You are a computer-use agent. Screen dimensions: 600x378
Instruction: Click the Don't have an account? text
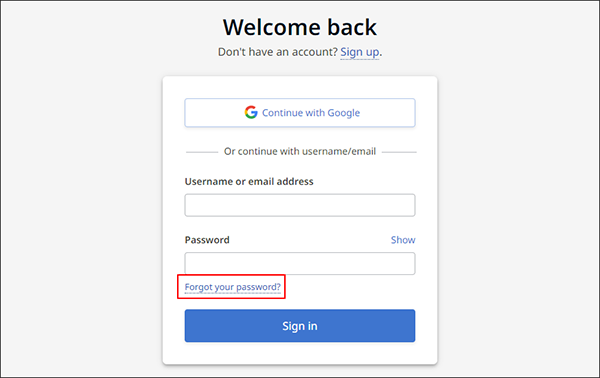[277, 52]
